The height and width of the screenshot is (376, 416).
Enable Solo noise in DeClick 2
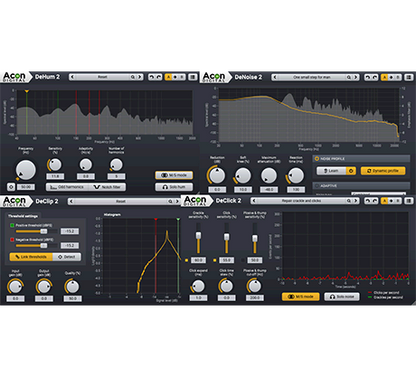342,297
